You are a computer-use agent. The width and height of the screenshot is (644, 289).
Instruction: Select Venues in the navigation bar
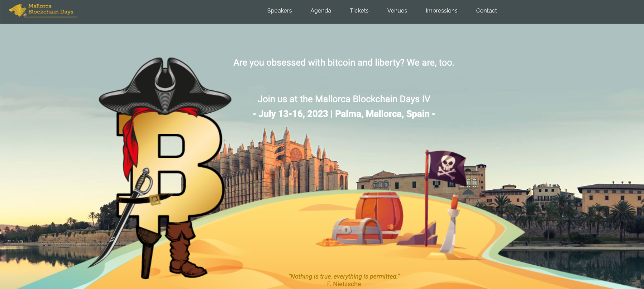[397, 11]
